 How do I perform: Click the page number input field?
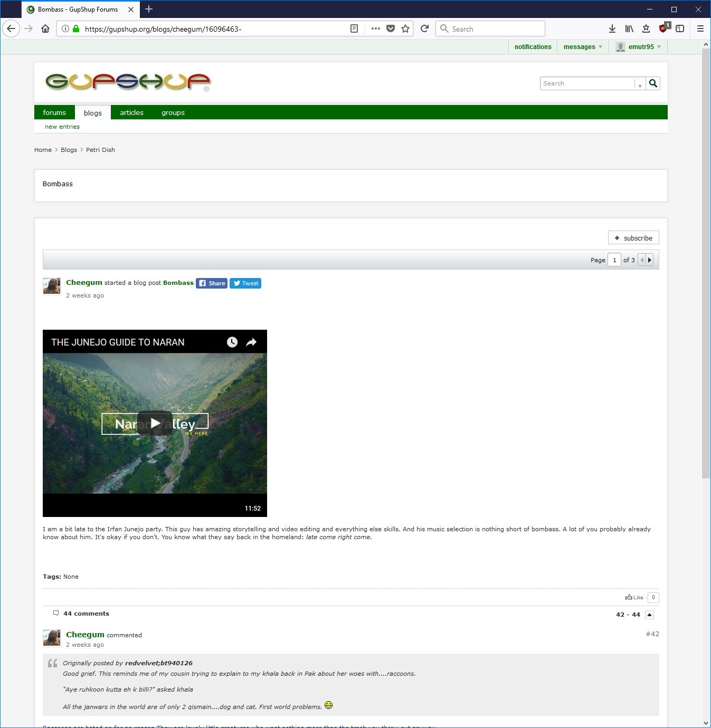coord(614,260)
